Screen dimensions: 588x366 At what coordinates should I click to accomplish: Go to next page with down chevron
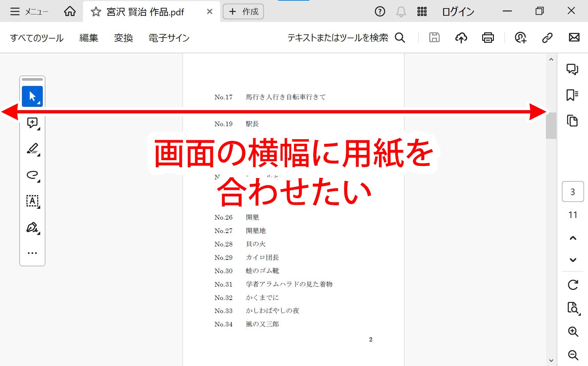pyautogui.click(x=573, y=260)
